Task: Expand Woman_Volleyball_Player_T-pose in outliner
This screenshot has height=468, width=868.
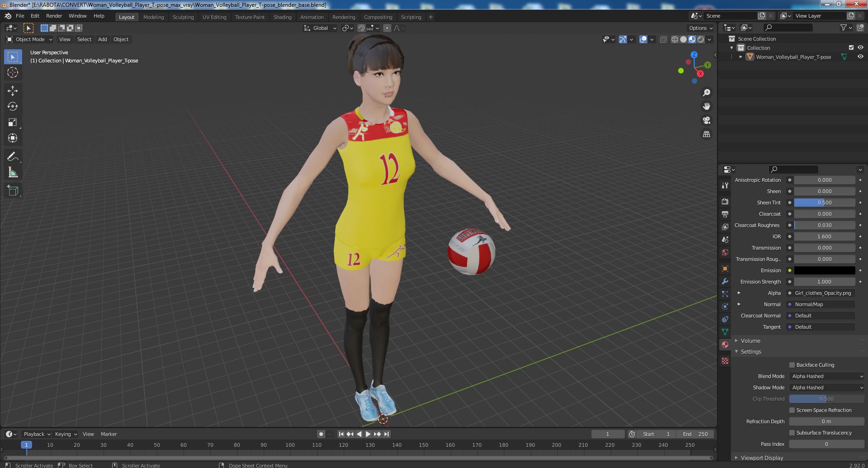Action: (x=740, y=57)
